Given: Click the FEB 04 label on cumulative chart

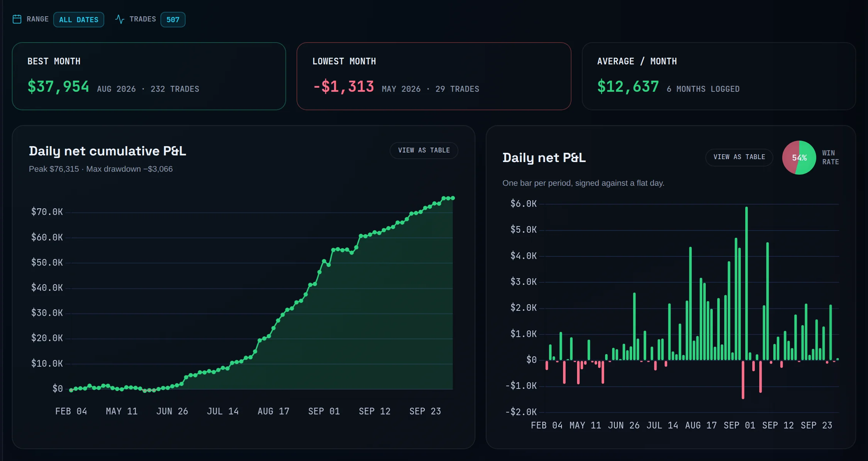Looking at the screenshot, I should (71, 411).
